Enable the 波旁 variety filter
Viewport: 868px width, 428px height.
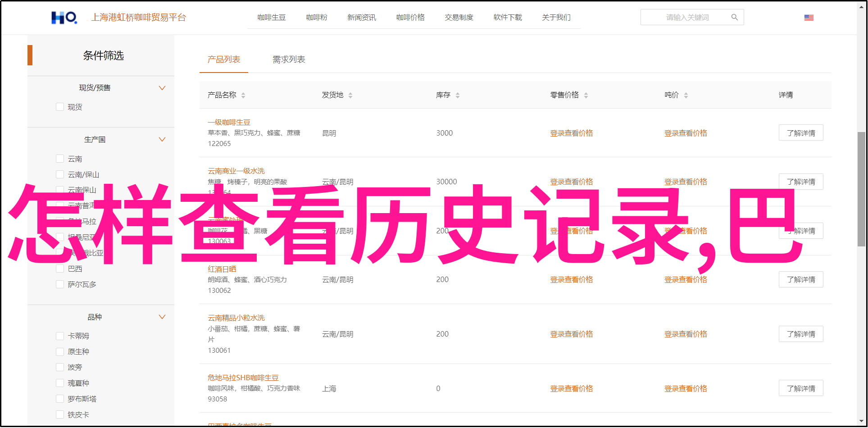[x=59, y=367]
